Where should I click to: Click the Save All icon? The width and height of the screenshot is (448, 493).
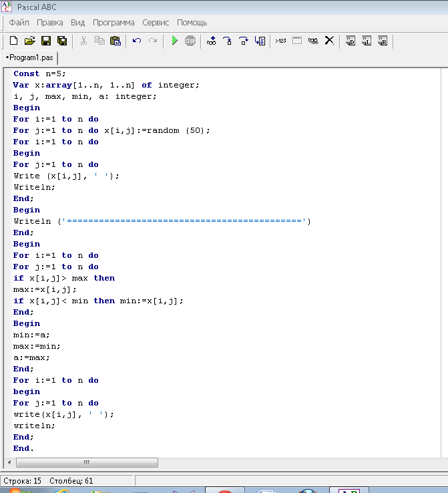point(62,41)
